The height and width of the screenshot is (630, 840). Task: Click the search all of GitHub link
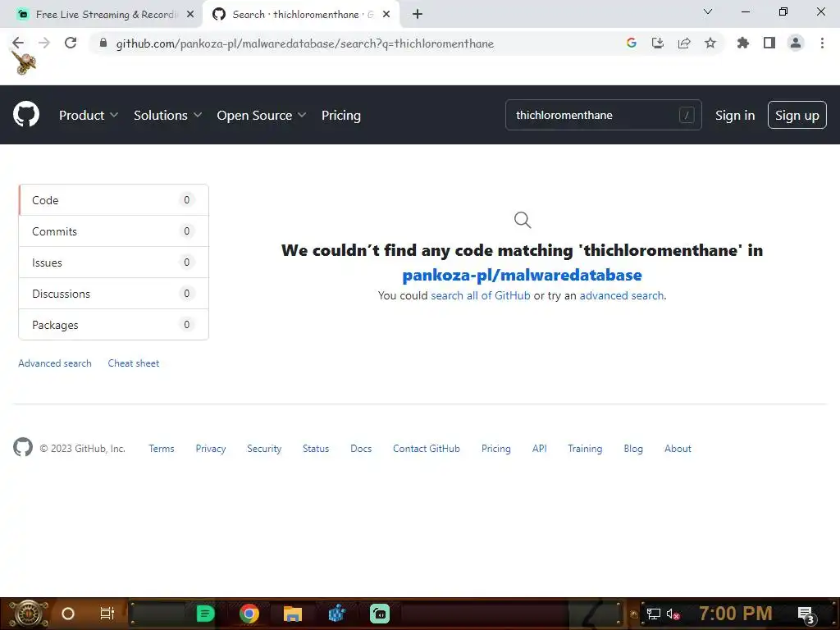481,295
